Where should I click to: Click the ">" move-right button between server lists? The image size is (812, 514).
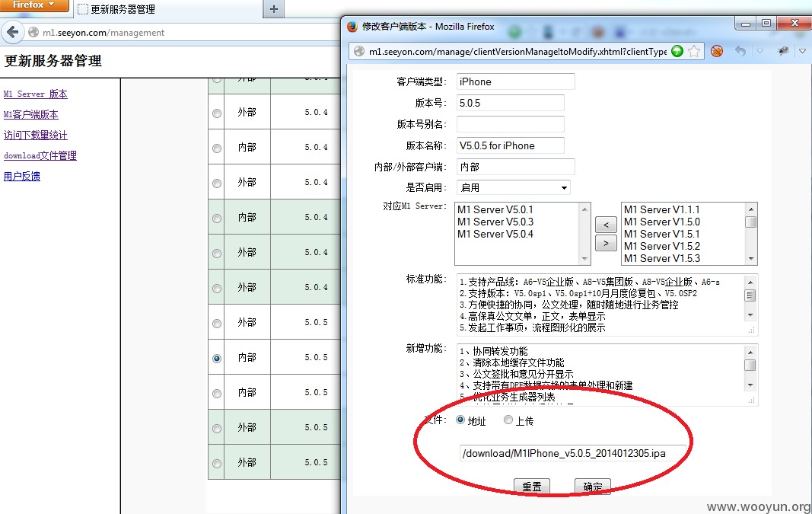pyautogui.click(x=606, y=242)
